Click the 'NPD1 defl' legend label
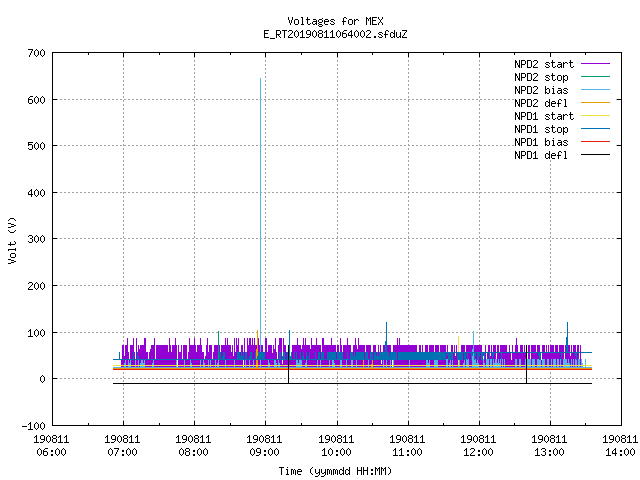Viewport: 640px width, 480px height. (541, 155)
